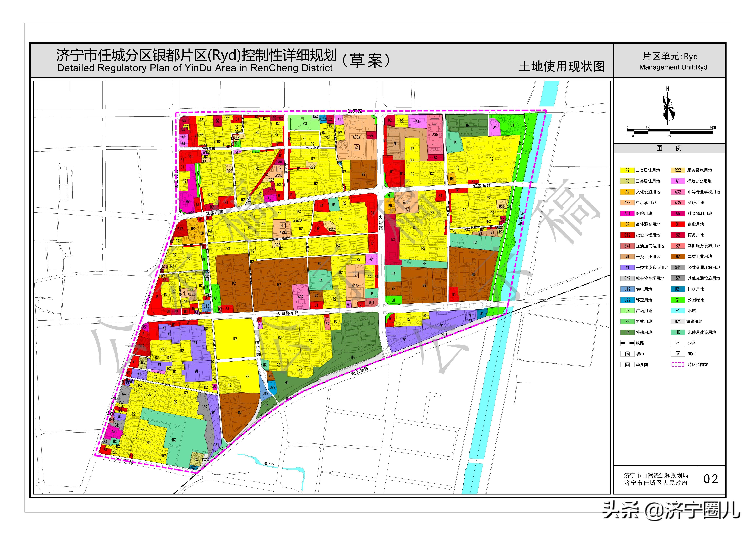This screenshot has height=535, width=756.
Task: Click the S42 swatch for 社会停车场用地
Action: click(627, 278)
